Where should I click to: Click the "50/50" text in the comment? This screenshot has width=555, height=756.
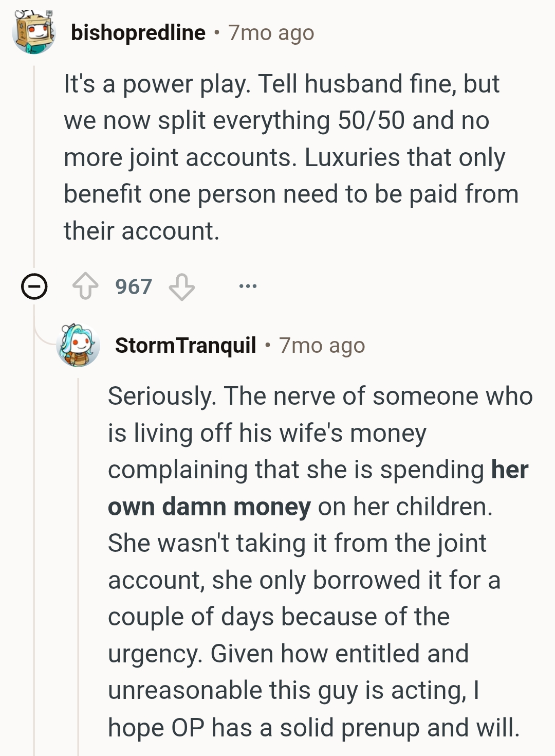point(371,121)
